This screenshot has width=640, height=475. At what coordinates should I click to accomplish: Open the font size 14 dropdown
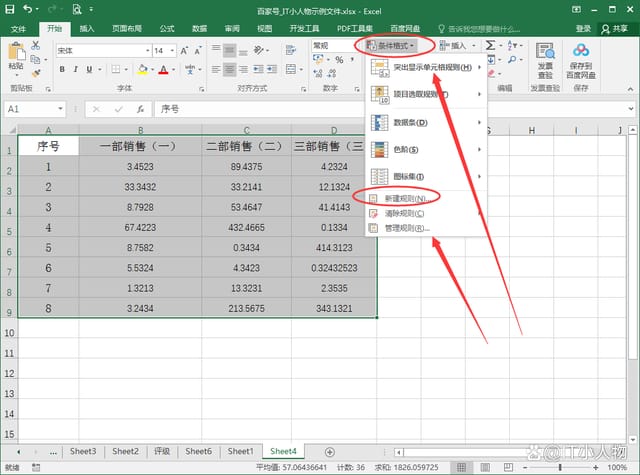tap(172, 51)
